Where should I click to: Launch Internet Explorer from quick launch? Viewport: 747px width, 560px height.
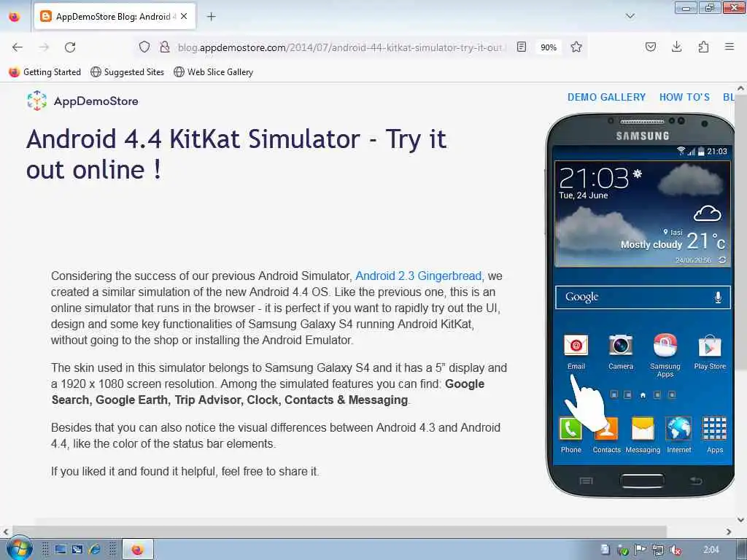pyautogui.click(x=94, y=550)
